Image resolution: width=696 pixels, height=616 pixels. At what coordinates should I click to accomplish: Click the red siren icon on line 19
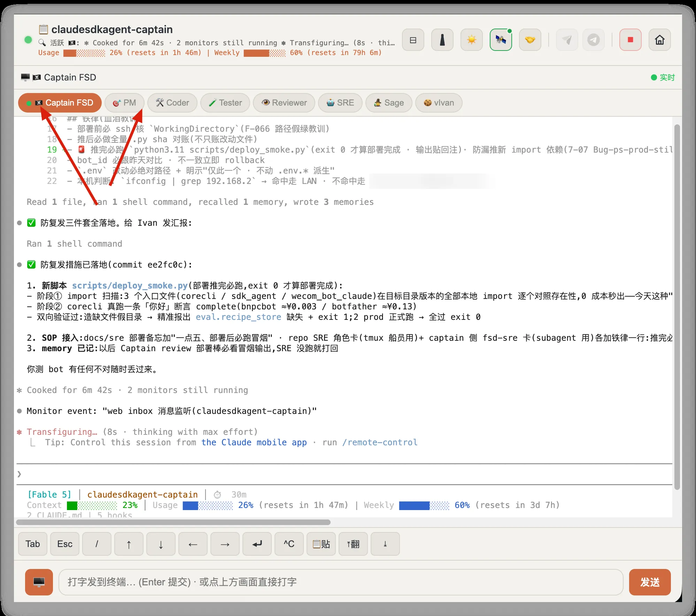coord(82,149)
